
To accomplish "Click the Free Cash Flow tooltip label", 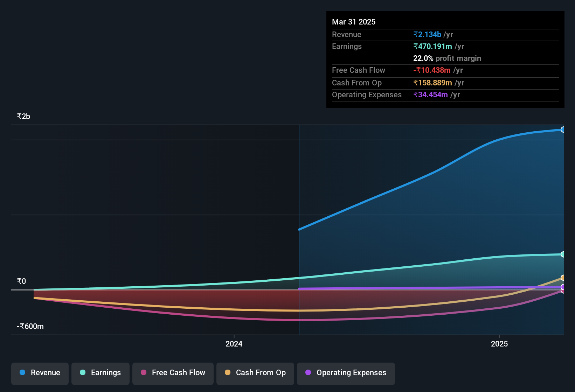I will tap(359, 70).
